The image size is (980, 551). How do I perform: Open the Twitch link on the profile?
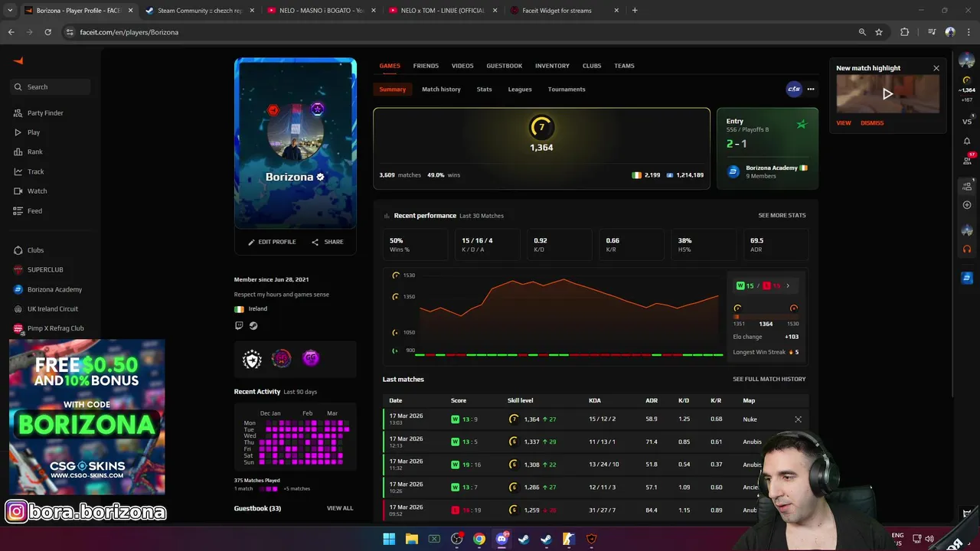(x=239, y=326)
